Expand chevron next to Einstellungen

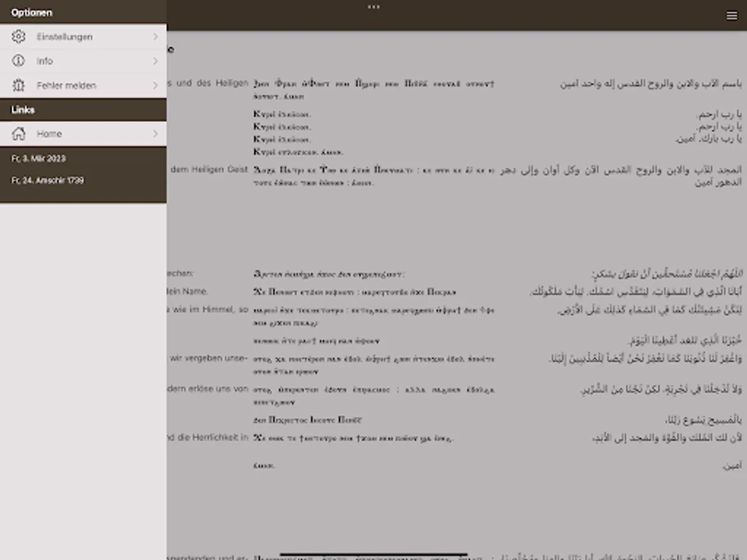coord(156,37)
